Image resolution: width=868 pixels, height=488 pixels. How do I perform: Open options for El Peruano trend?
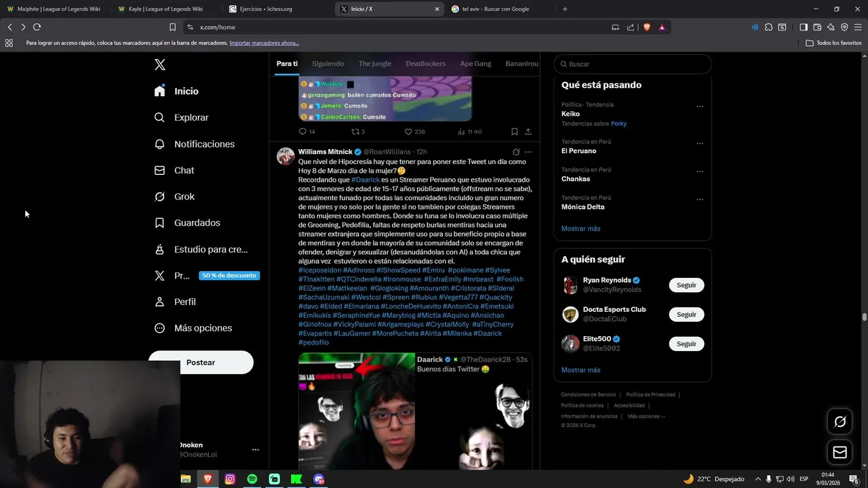700,143
